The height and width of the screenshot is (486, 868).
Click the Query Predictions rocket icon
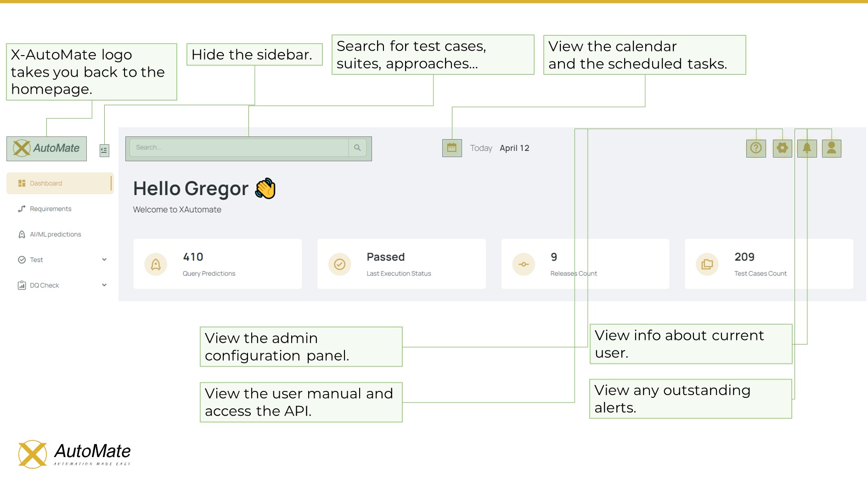coord(156,264)
